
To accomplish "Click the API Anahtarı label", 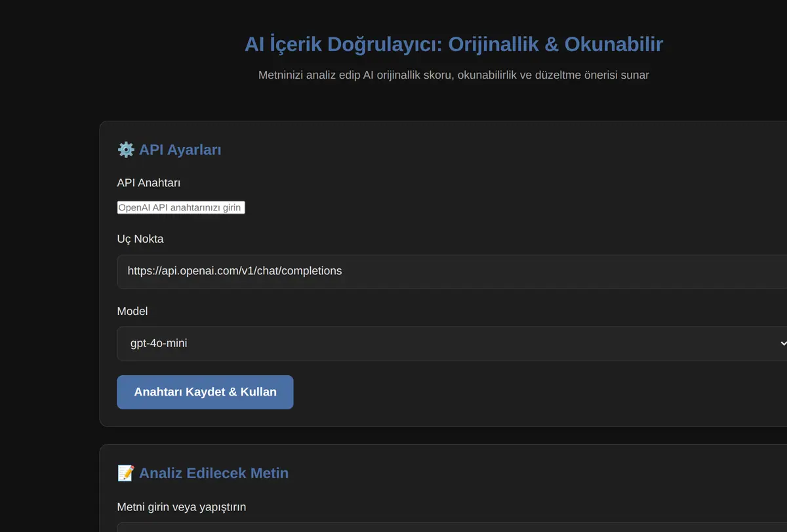I will pos(149,182).
